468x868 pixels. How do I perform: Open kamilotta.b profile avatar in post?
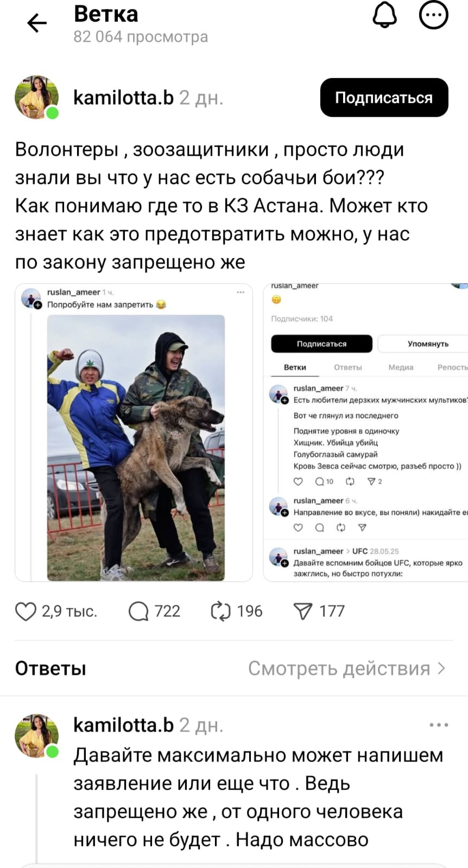coord(36,97)
